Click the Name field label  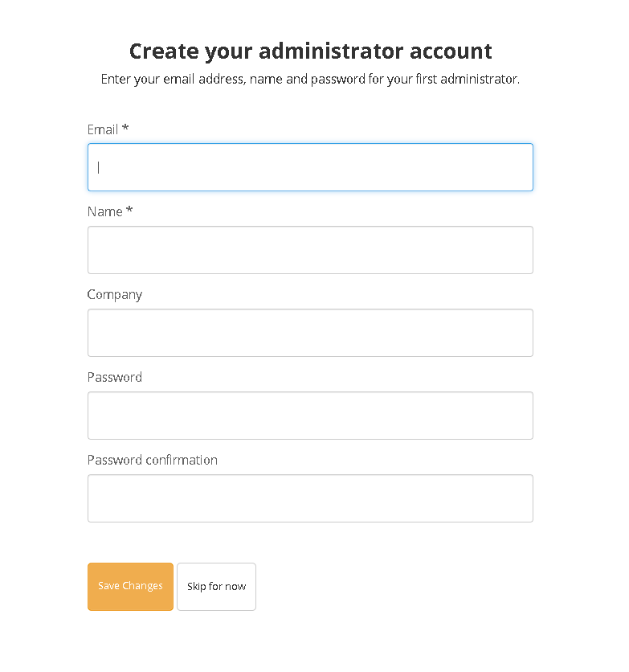[105, 211]
